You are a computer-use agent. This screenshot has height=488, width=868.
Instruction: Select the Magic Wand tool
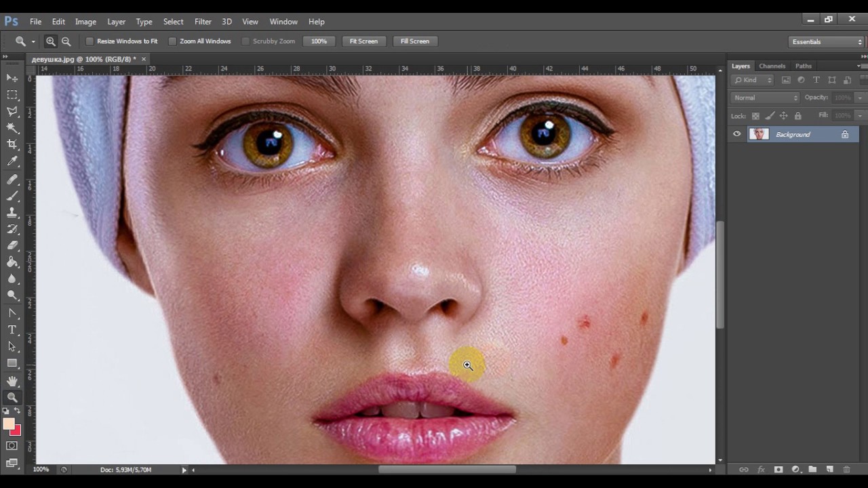(12, 127)
